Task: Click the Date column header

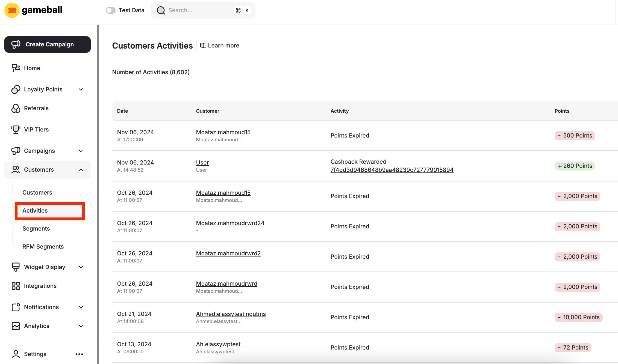Action: click(x=122, y=111)
